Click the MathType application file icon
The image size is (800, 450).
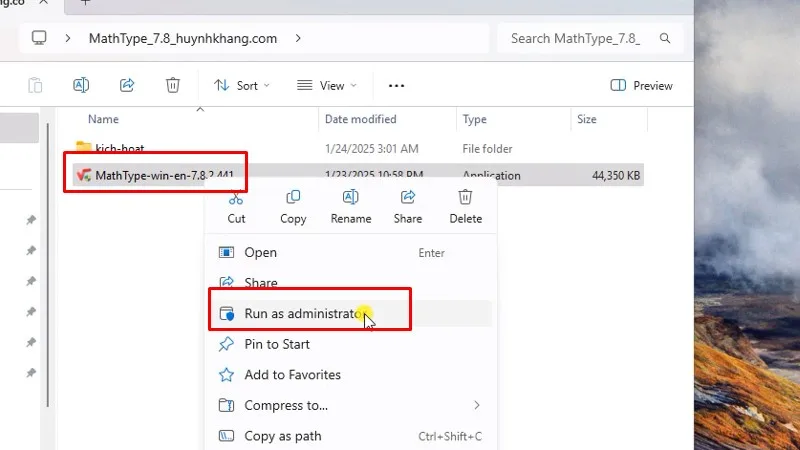click(84, 176)
